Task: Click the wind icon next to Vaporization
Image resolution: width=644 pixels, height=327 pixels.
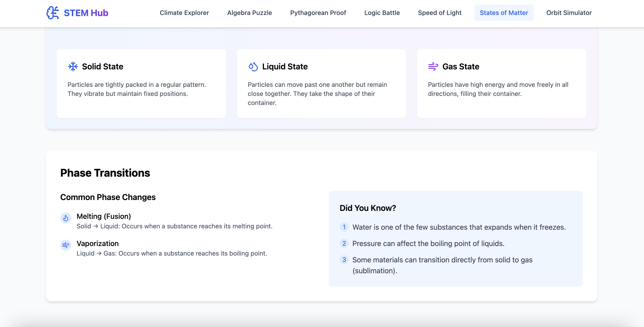Action: tap(66, 245)
